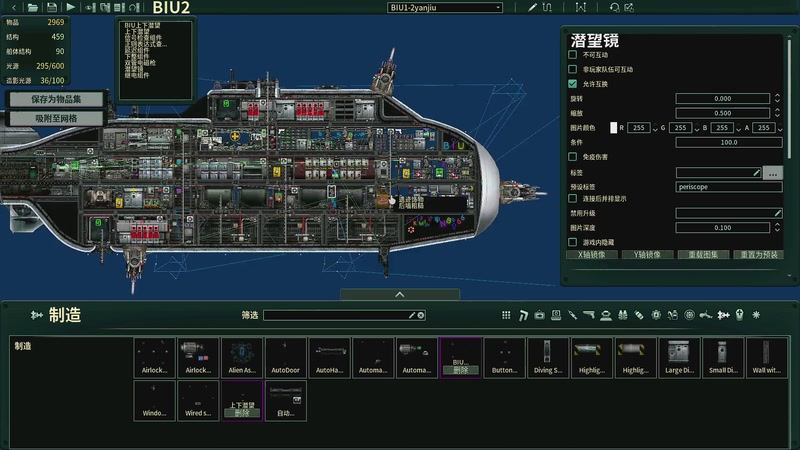The height and width of the screenshot is (450, 800).
Task: Click 吸附至网格 button
Action: pos(56,118)
